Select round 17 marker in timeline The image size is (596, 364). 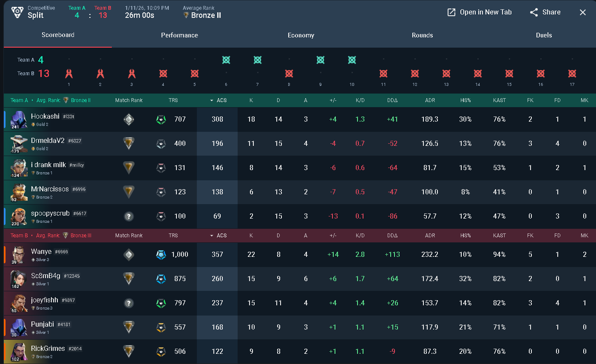572,74
